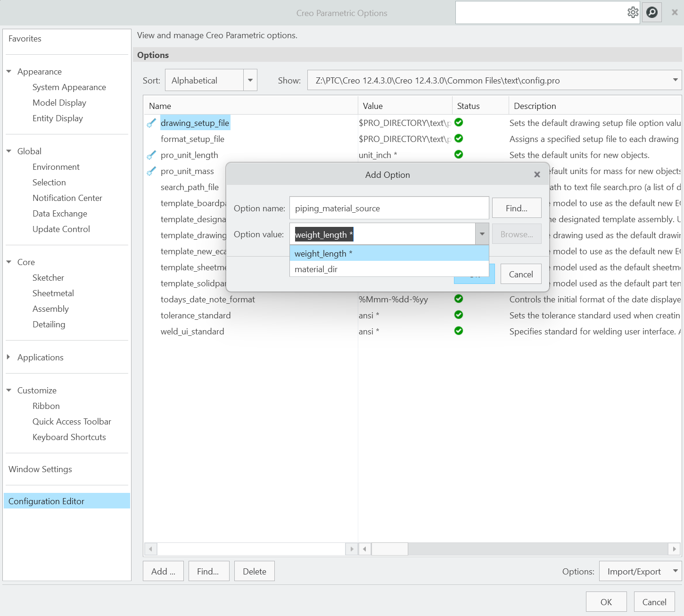Viewport: 684px width, 616px height.
Task: Open the Show config.pro file dropdown
Action: coord(676,80)
